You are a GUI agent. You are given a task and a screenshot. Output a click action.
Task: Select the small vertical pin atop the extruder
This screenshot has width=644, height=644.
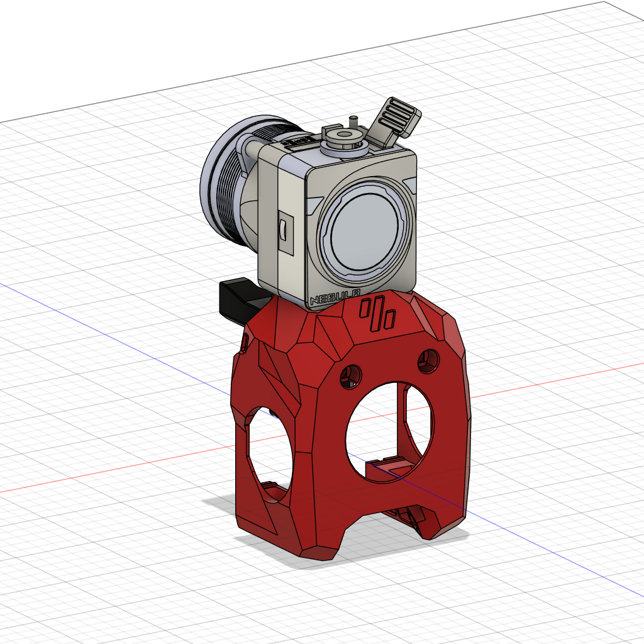pos(353,122)
